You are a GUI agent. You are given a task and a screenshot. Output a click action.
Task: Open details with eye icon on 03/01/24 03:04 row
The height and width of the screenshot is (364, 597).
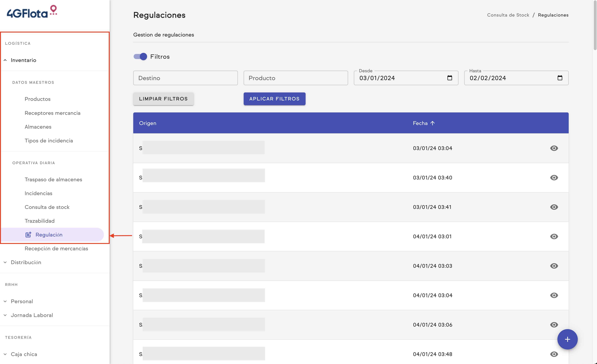tap(554, 148)
